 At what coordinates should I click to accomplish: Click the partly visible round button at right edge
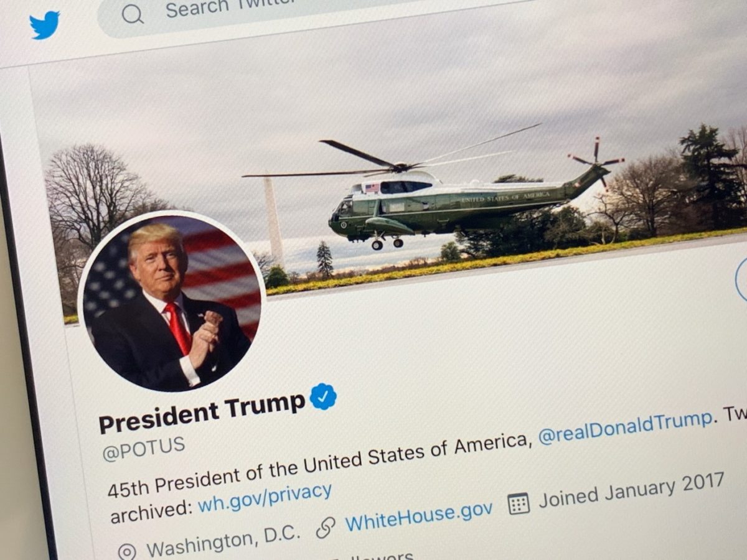click(x=741, y=279)
